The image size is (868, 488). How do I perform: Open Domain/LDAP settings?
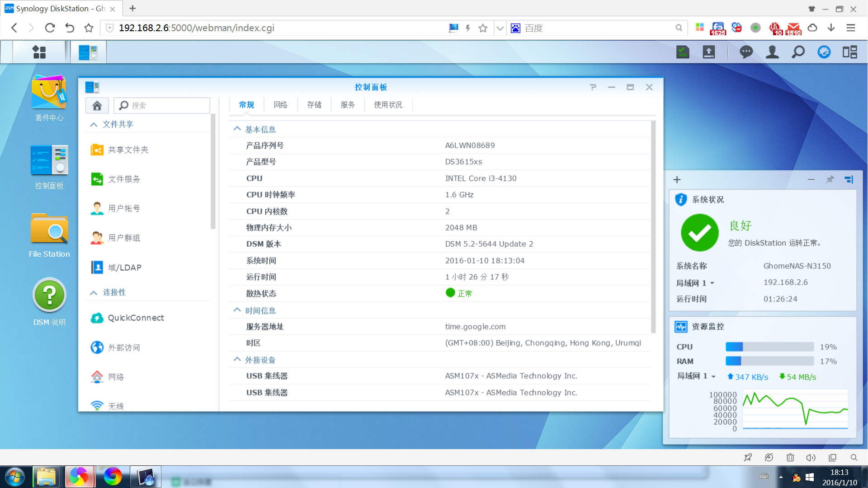tap(116, 267)
